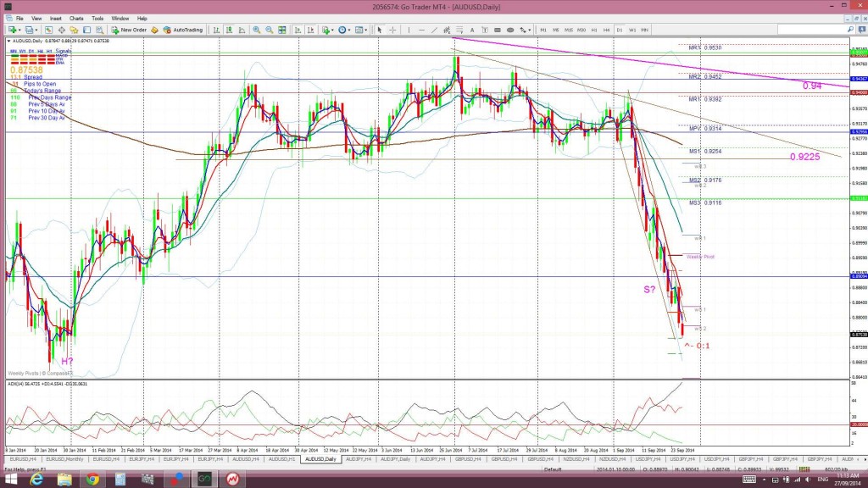Open the Window menu
The width and height of the screenshot is (868, 488).
pos(120,19)
